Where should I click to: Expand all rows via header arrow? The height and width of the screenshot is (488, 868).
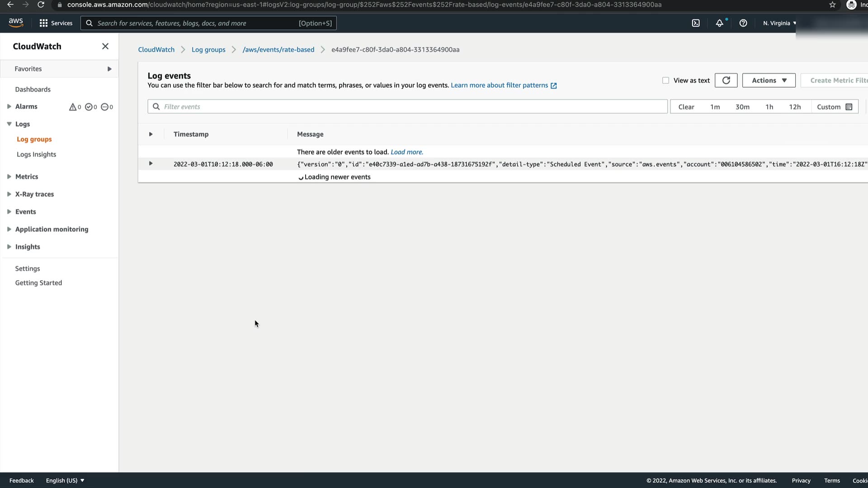151,134
